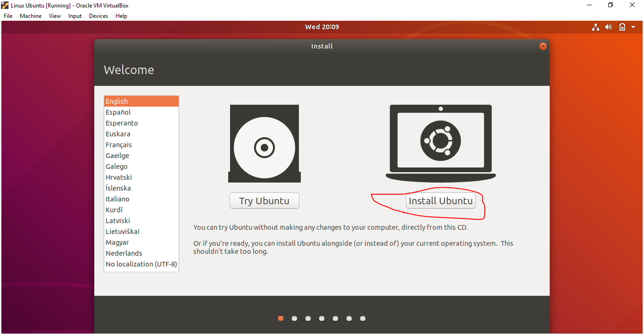This screenshot has width=644, height=334.
Task: Open the View menu in VirtualBox
Action: click(55, 16)
